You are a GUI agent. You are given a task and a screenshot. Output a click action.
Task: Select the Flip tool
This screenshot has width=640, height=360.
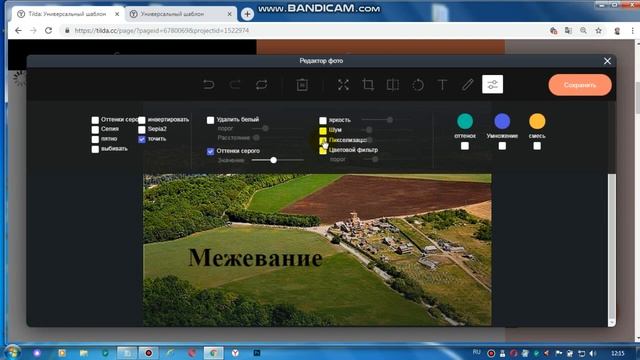point(393,84)
